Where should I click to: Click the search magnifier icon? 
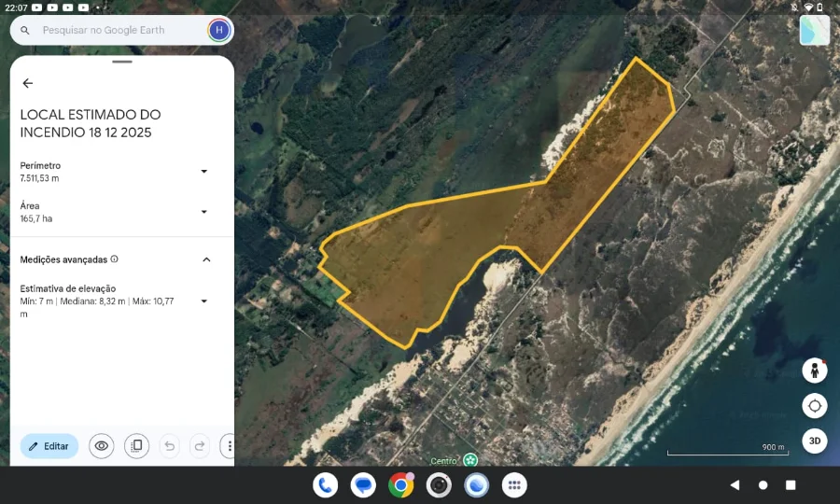pos(24,31)
